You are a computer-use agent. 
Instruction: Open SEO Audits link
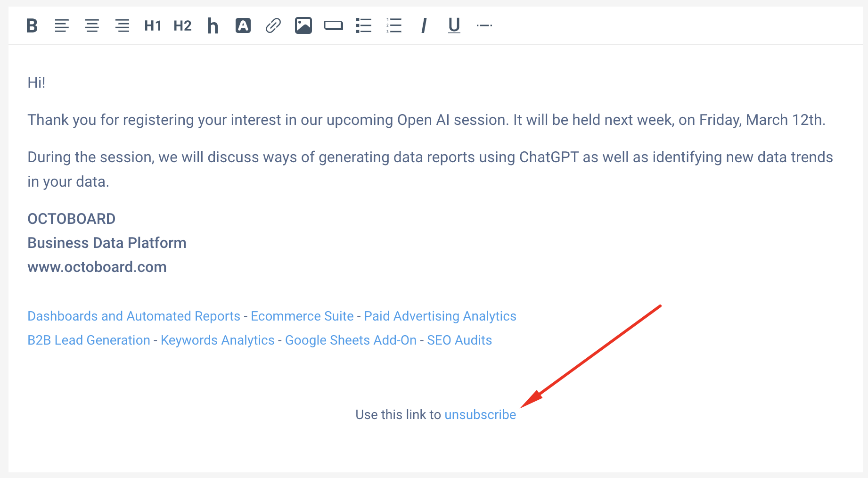tap(459, 340)
